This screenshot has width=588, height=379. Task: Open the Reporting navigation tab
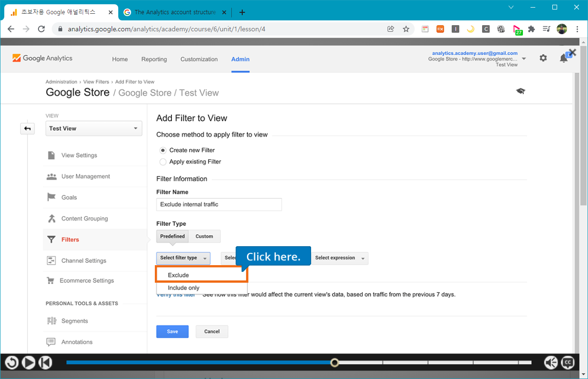[154, 59]
